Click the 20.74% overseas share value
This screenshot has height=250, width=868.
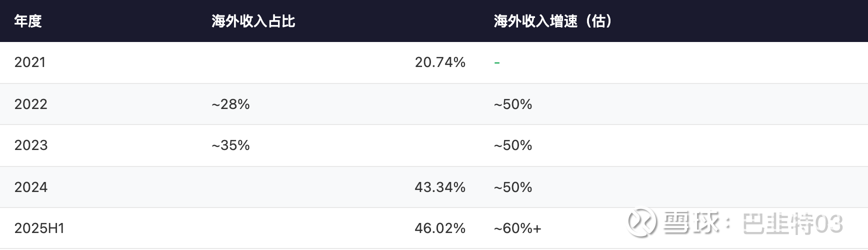pos(440,62)
